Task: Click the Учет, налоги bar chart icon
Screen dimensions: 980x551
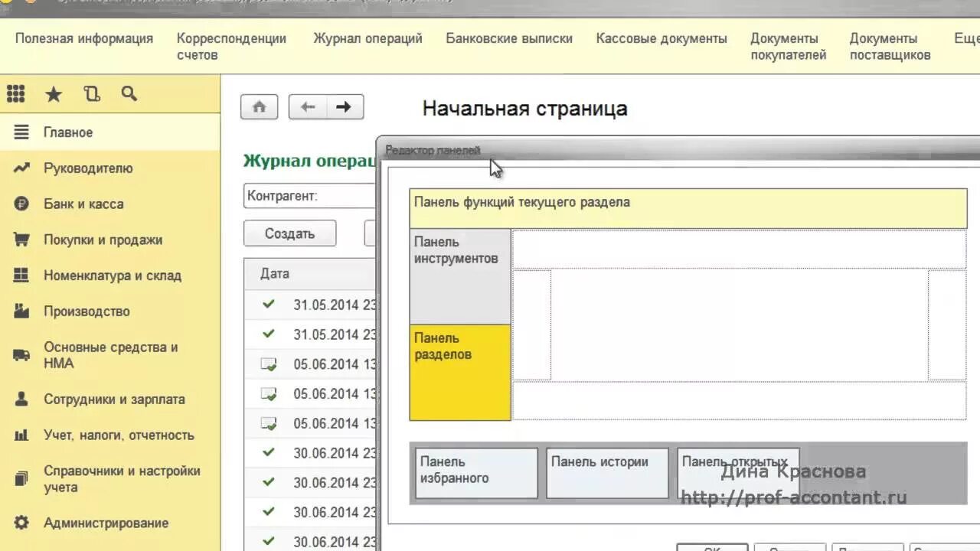Action: pos(21,435)
